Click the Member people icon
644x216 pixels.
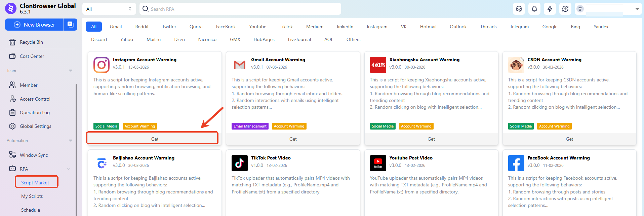click(12, 85)
